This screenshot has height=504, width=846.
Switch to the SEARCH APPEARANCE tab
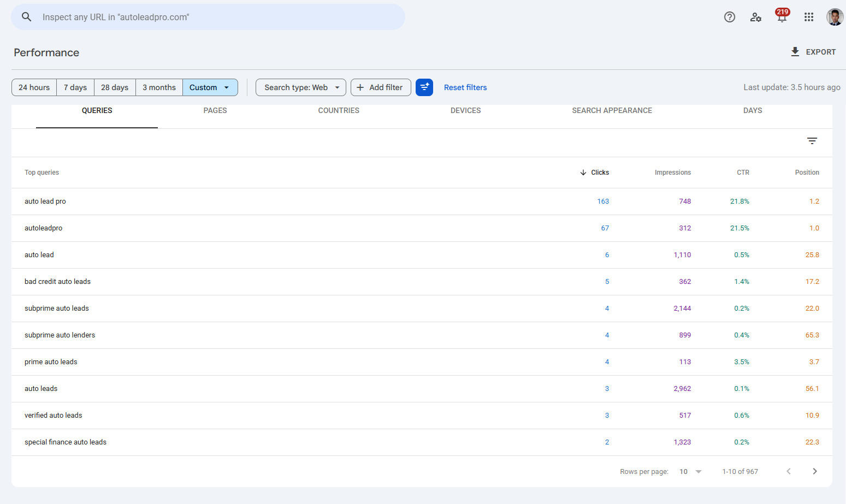(x=612, y=111)
